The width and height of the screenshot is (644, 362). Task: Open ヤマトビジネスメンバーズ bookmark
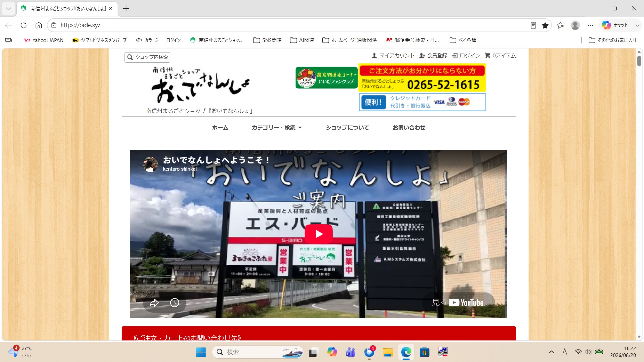click(x=99, y=40)
